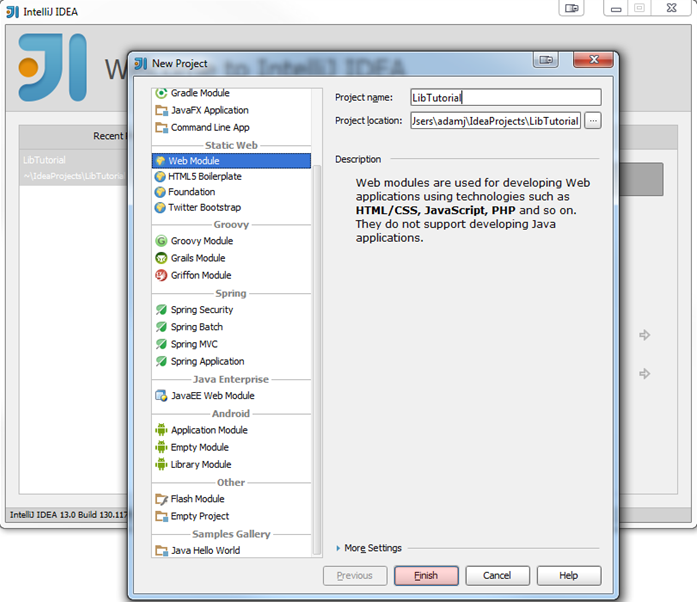Choose Spring MVC project type
The width and height of the screenshot is (698, 602).
tap(231, 344)
